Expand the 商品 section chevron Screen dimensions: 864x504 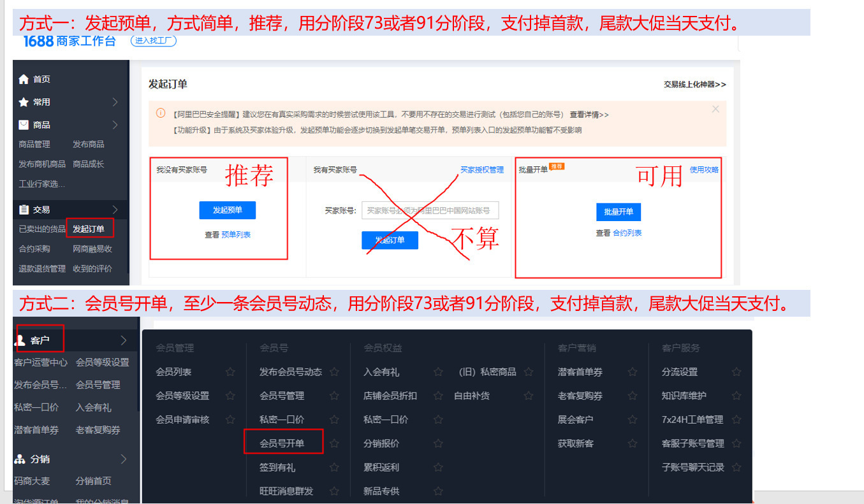[x=115, y=125]
